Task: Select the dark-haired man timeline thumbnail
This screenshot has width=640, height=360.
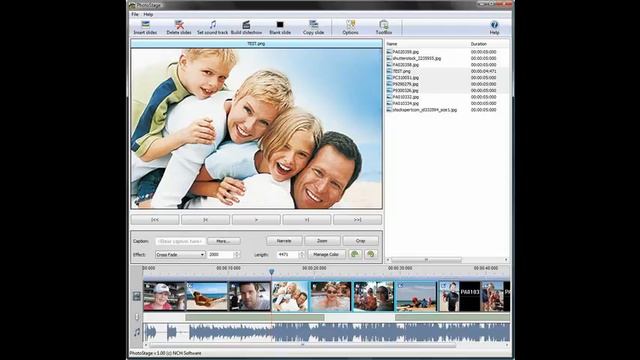Action: pyautogui.click(x=249, y=296)
